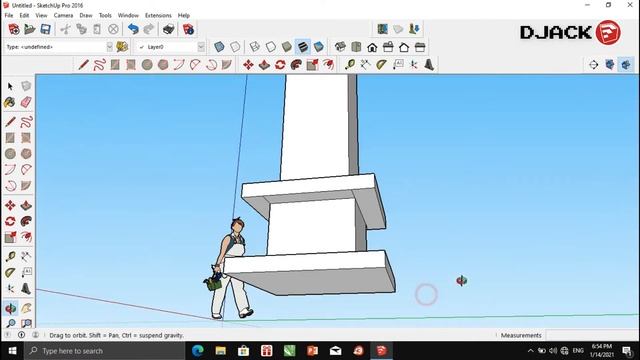Select 3D Text tool in left toolset

pos(26,289)
